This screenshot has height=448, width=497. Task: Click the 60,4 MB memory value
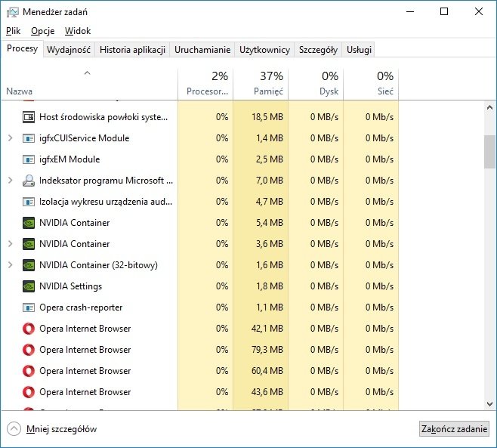pos(267,371)
